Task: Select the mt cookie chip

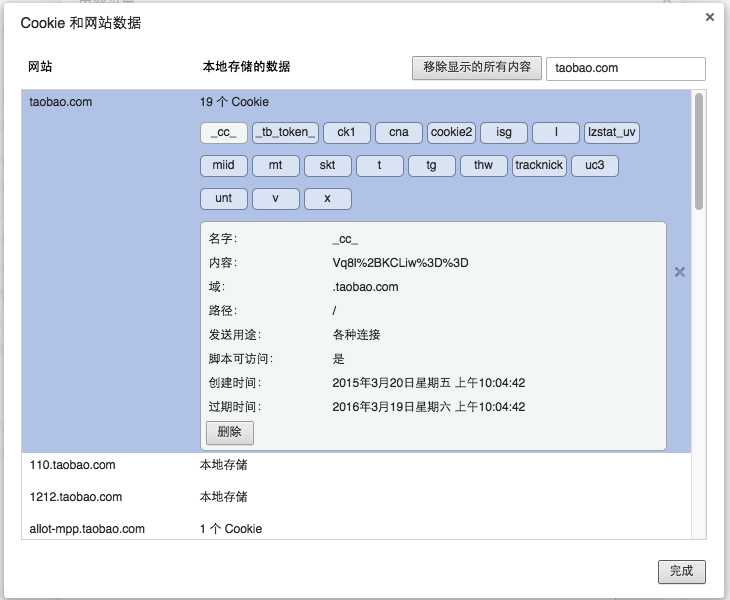Action: point(276,166)
